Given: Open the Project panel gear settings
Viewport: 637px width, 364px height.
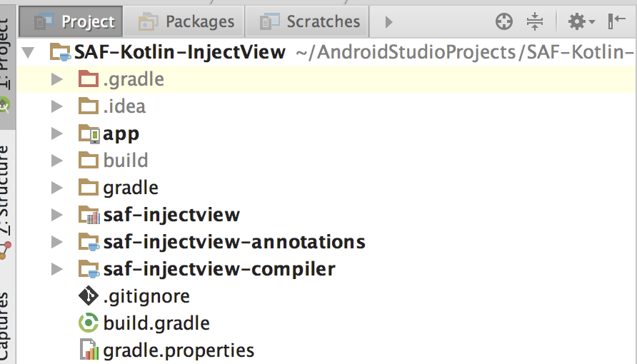Looking at the screenshot, I should tap(580, 22).
